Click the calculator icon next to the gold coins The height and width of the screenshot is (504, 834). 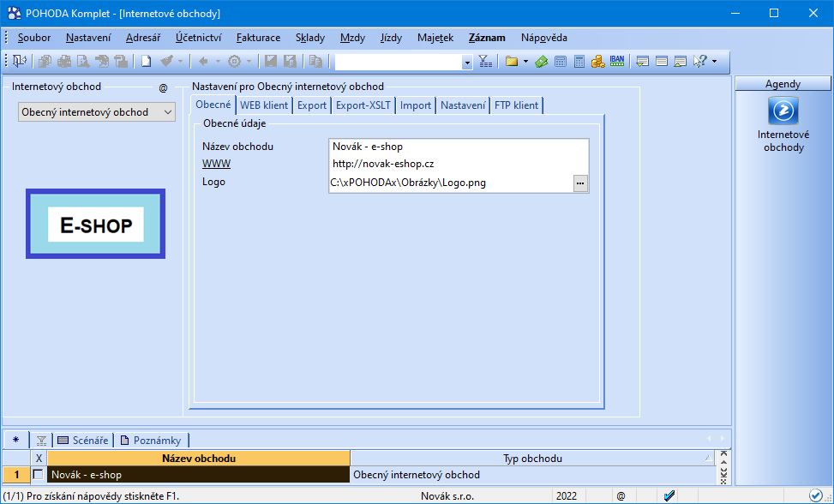pos(579,62)
